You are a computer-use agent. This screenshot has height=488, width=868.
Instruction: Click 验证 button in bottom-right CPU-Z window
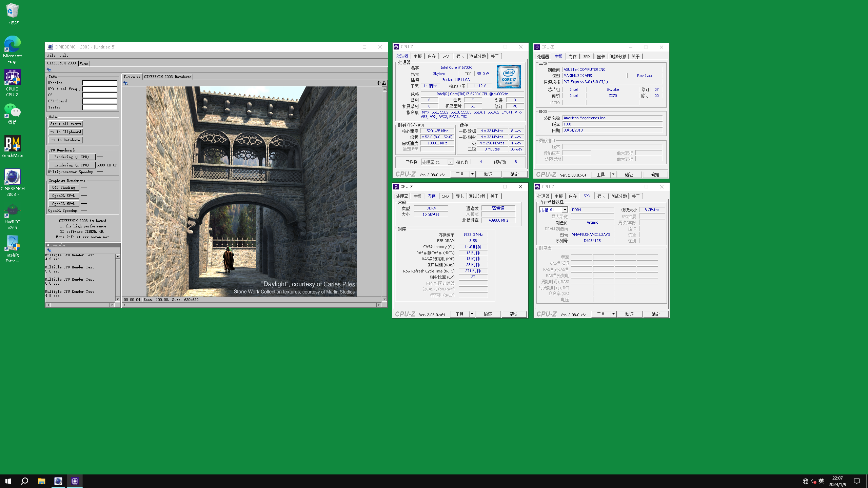point(629,314)
